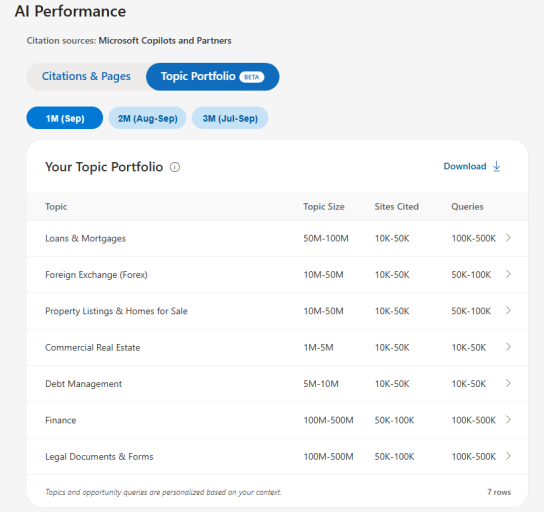Select the Topic Portfolio tab

pyautogui.click(x=213, y=77)
